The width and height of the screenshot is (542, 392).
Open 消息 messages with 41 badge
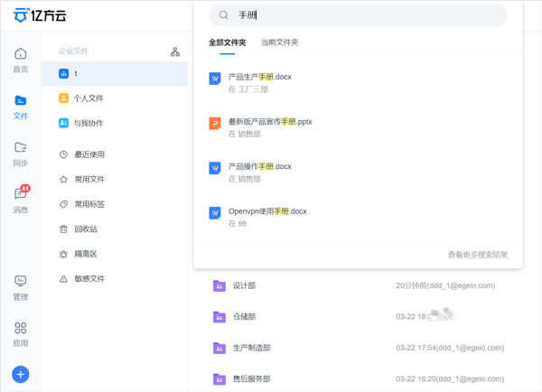(x=20, y=199)
